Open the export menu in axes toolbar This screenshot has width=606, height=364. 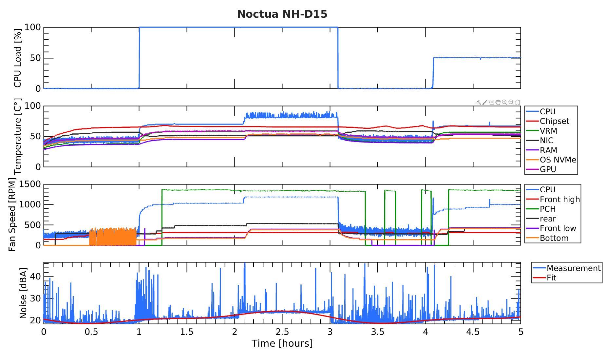[x=478, y=102]
